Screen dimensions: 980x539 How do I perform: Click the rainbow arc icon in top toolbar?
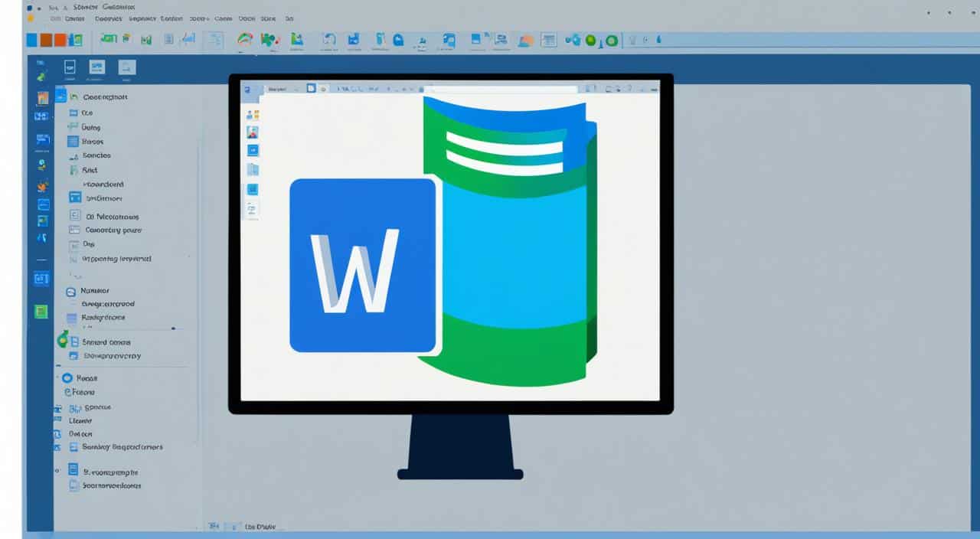tap(245, 40)
